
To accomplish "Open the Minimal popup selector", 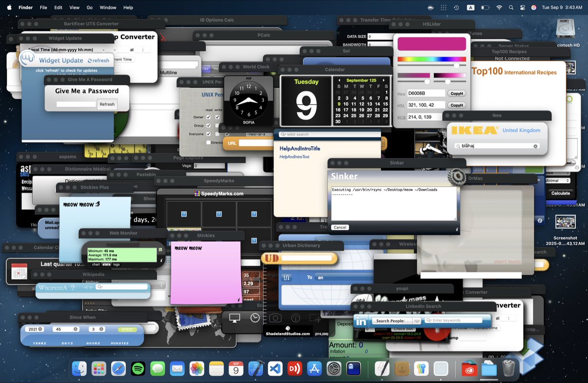I will pyautogui.click(x=558, y=181).
